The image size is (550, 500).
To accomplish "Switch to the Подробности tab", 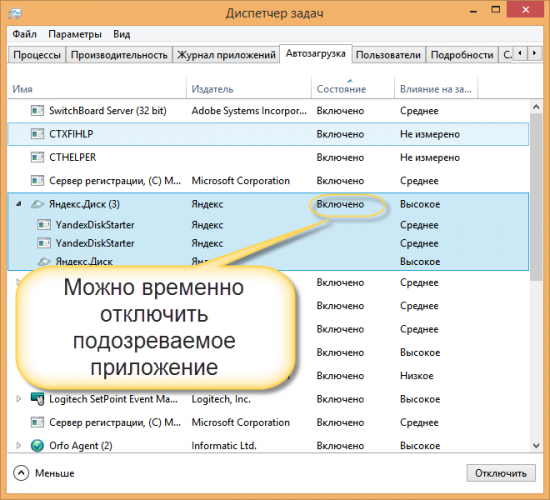I will [462, 55].
